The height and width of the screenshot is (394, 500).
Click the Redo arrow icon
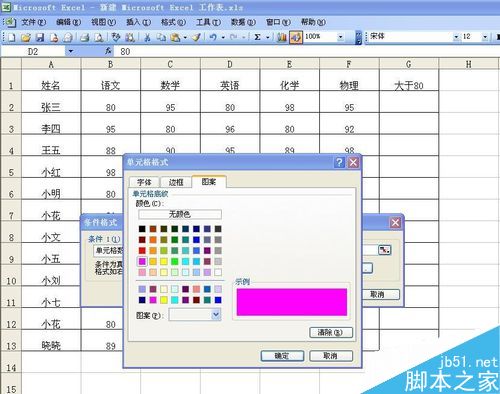tap(234, 37)
